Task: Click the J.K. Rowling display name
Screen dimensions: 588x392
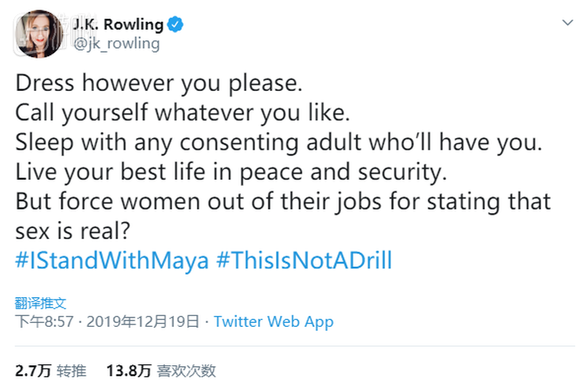Action: pos(117,24)
